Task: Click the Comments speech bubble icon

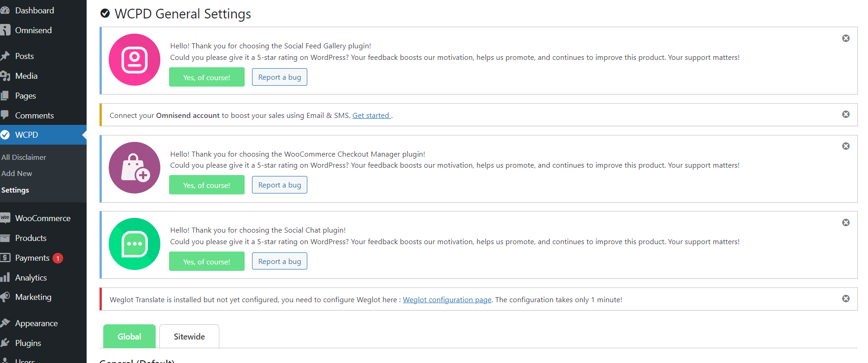Action: click(x=5, y=115)
